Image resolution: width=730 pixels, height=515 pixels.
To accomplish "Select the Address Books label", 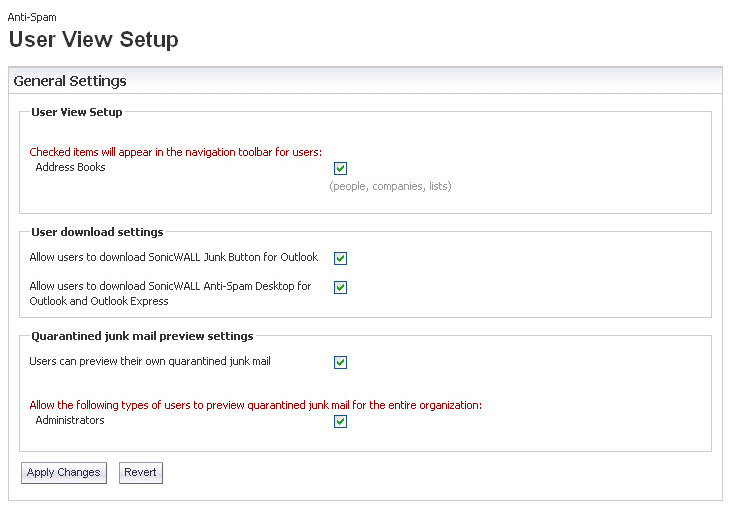I will pos(70,167).
